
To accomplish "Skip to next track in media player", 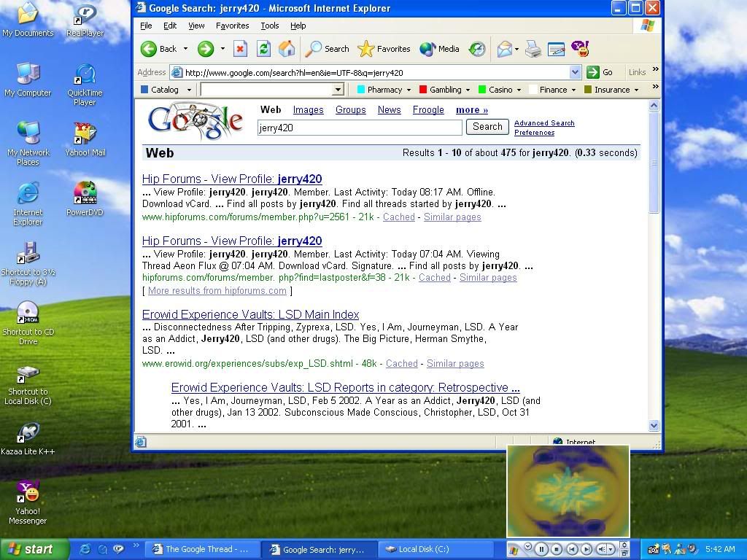I will [x=587, y=549].
